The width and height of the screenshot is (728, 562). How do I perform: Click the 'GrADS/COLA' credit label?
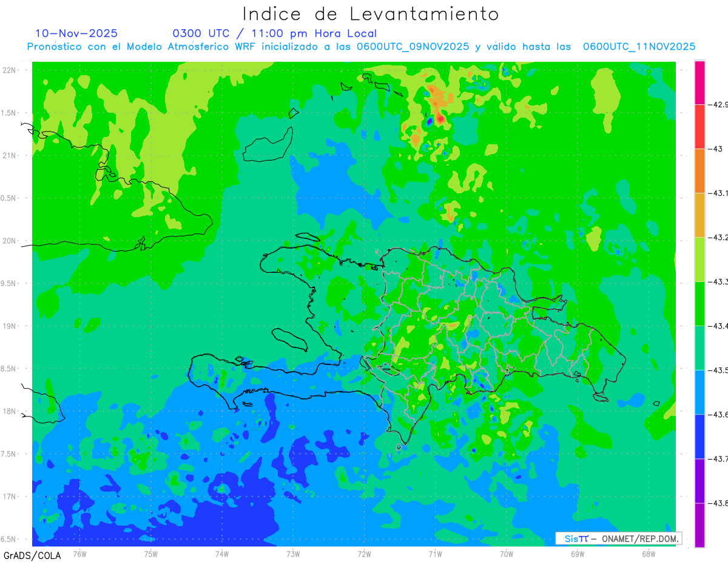tap(32, 555)
